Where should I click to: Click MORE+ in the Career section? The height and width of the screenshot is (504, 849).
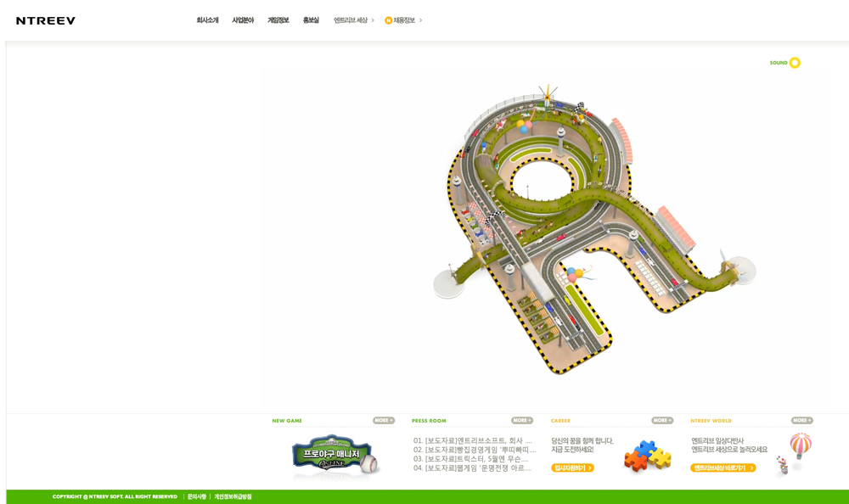point(662,420)
